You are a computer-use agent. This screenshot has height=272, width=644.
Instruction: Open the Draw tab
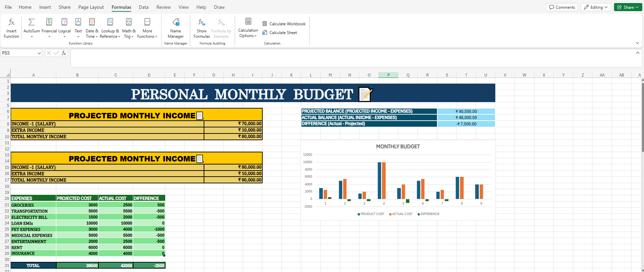(219, 7)
